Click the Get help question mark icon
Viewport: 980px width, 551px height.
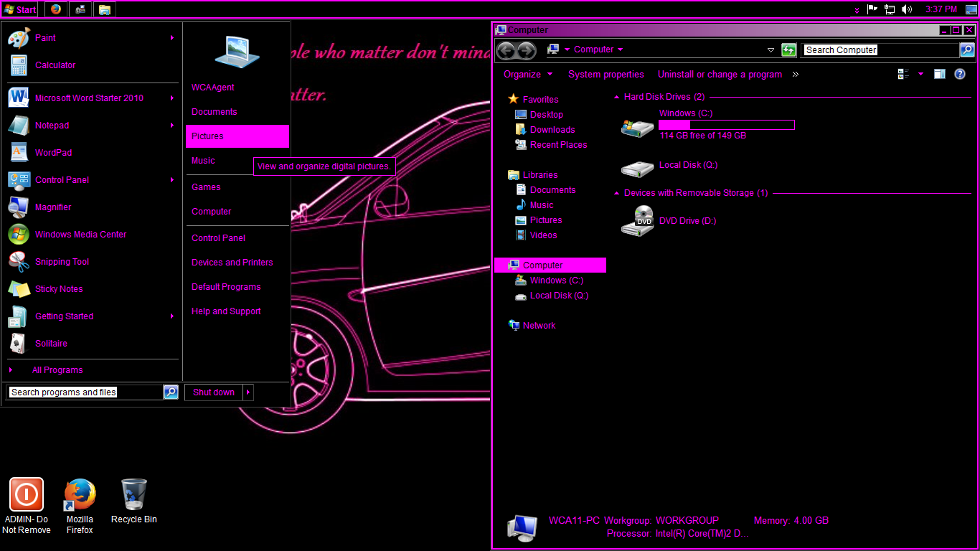(x=960, y=74)
